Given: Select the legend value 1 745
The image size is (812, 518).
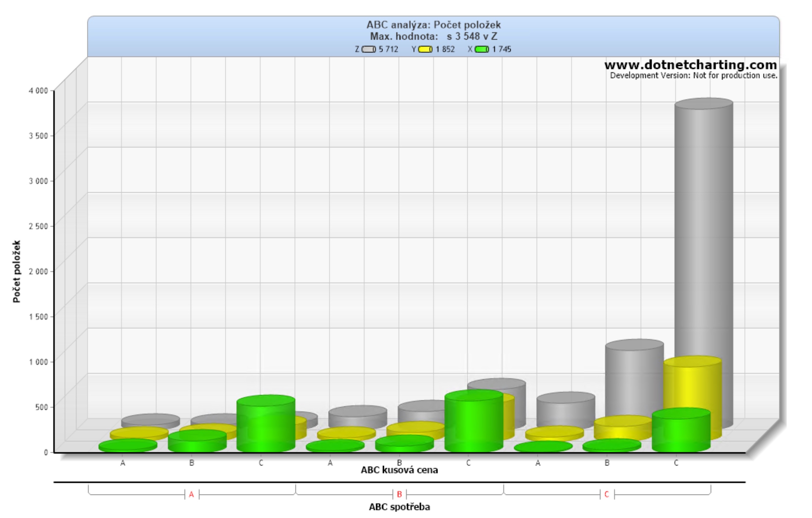Looking at the screenshot, I should (502, 49).
